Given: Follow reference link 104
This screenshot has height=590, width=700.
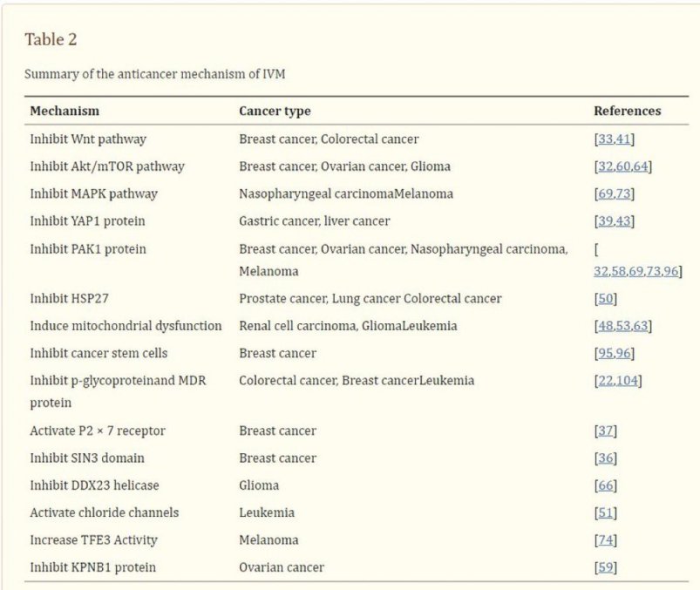Looking at the screenshot, I should click(x=628, y=381).
